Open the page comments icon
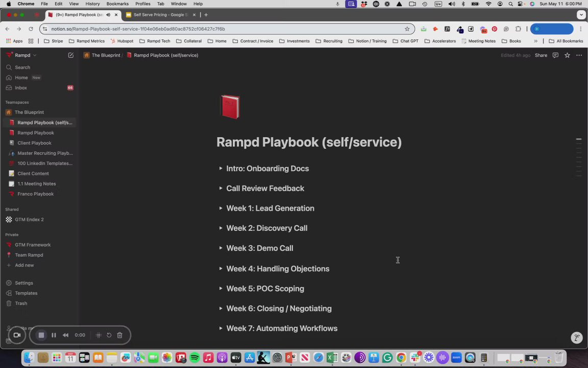 click(x=555, y=55)
